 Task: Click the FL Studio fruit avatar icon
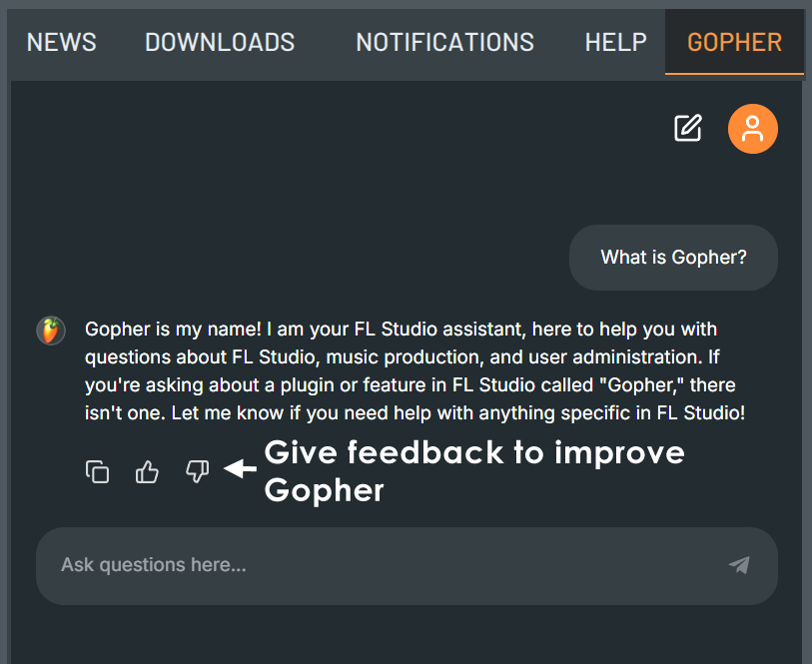point(51,331)
